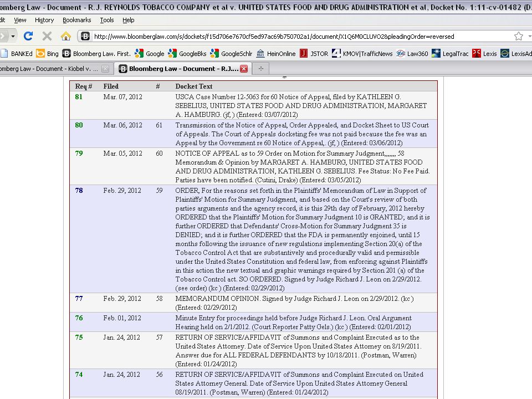The image size is (532, 399).
Task: Open the GoogleBks bookmark
Action: pos(187,54)
